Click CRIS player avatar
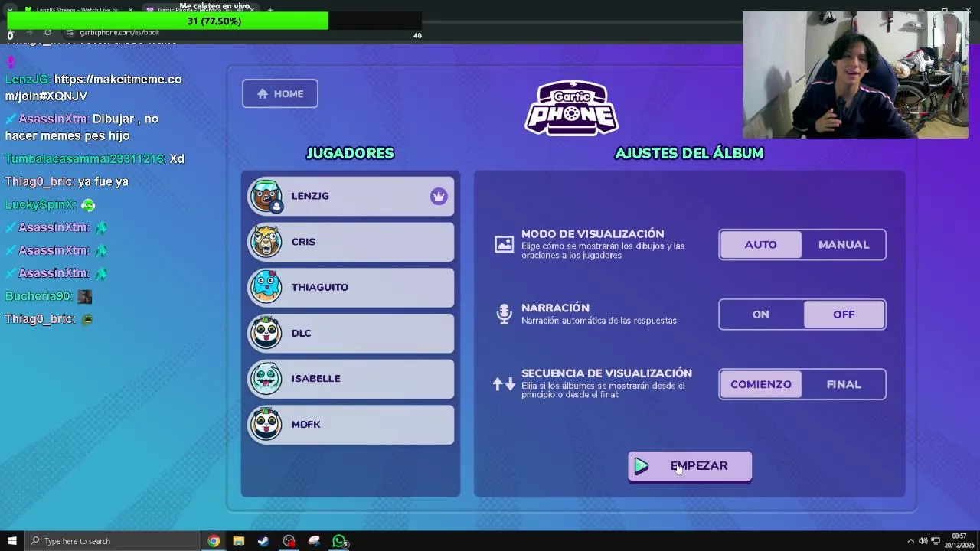980x551 pixels. (266, 242)
